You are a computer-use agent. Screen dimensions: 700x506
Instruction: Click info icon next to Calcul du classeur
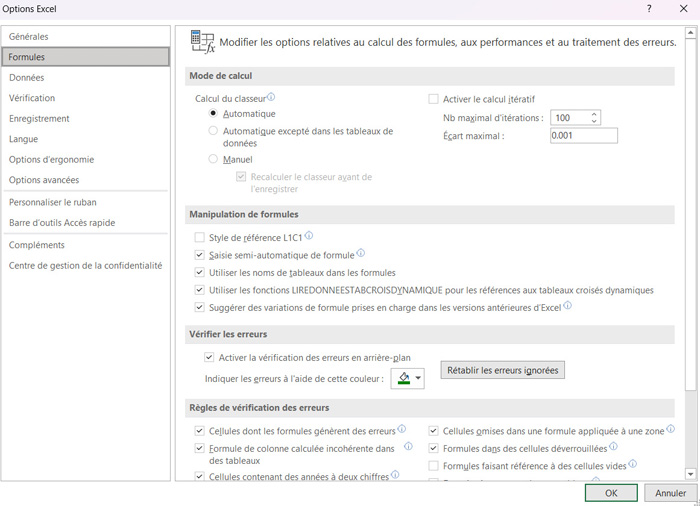[271, 97]
